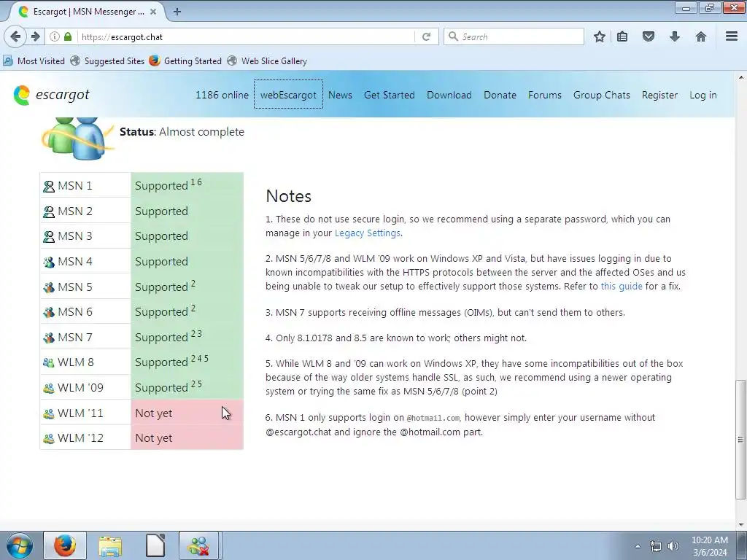Image resolution: width=747 pixels, height=560 pixels.
Task: Click the 'Supported' cell for MSN 3
Action: click(x=187, y=236)
